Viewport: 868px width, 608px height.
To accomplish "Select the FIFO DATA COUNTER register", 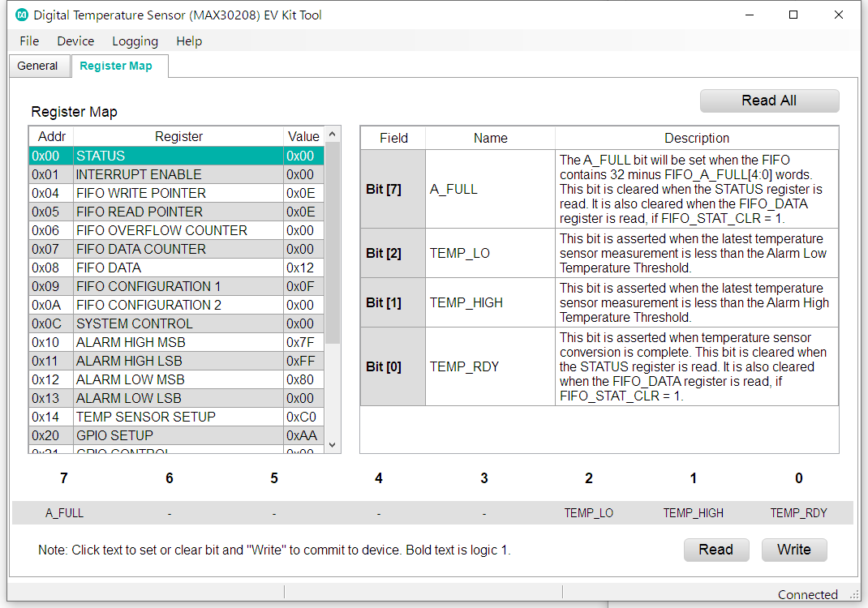I will tap(176, 250).
